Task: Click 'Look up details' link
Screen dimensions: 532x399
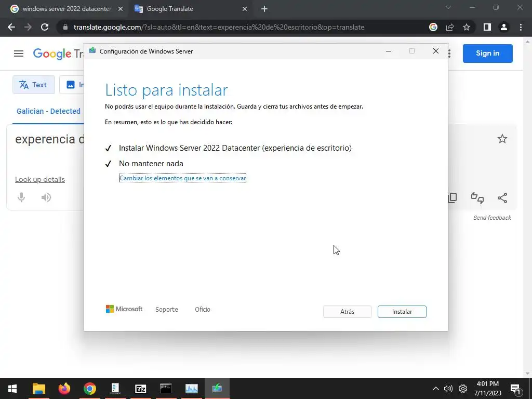Action: click(39, 179)
